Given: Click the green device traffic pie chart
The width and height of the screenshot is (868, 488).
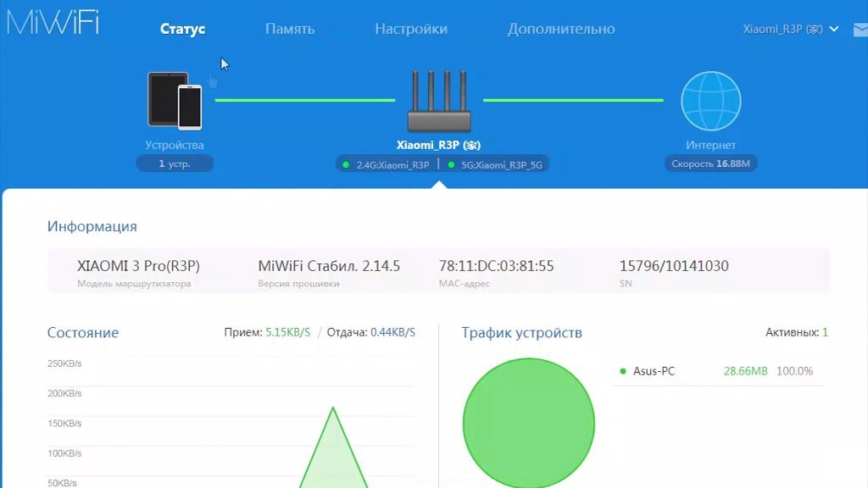Looking at the screenshot, I should coord(529,424).
